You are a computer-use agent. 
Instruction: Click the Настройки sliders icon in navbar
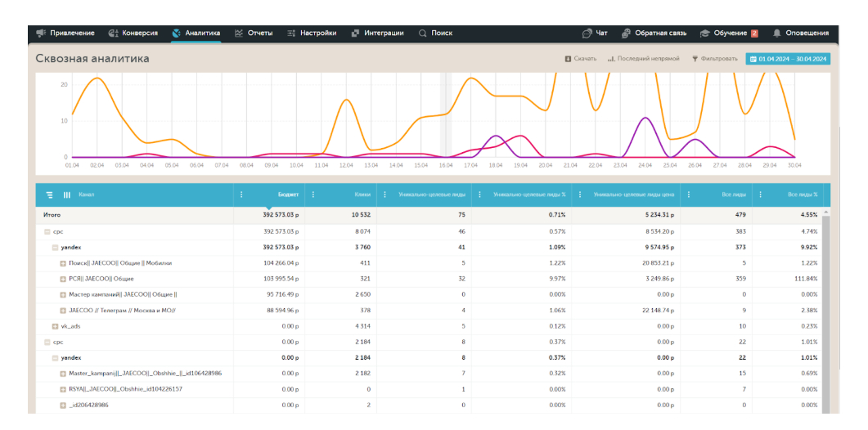291,34
